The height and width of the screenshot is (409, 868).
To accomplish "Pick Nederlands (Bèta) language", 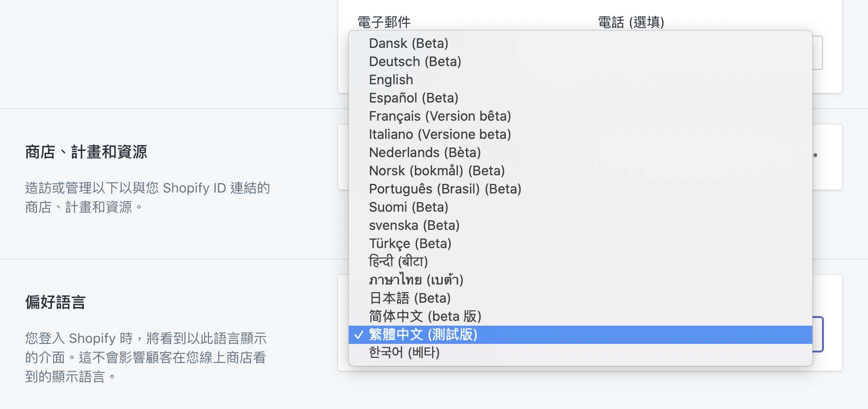I will pos(424,153).
